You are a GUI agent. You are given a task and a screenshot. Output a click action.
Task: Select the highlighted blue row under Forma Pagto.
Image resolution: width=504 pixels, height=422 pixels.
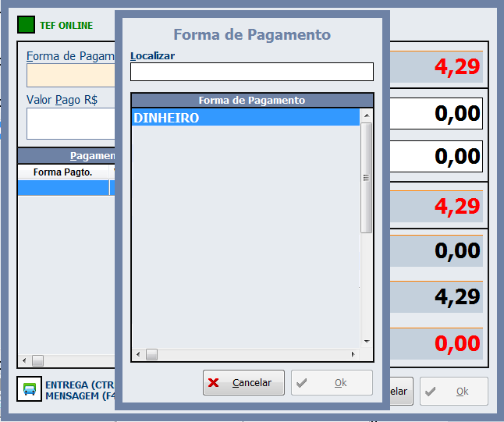pyautogui.click(x=63, y=188)
